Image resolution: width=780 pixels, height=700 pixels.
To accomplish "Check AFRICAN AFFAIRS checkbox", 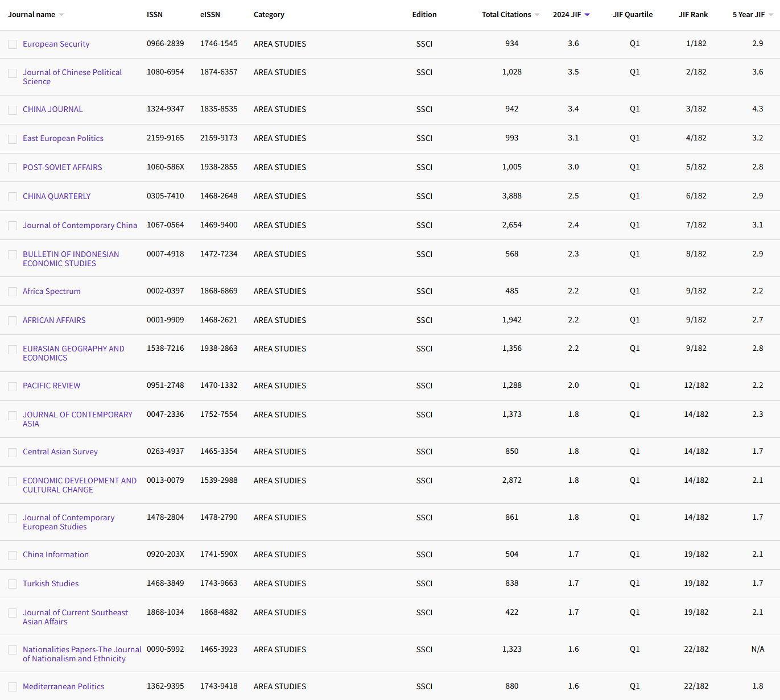I will pos(13,321).
